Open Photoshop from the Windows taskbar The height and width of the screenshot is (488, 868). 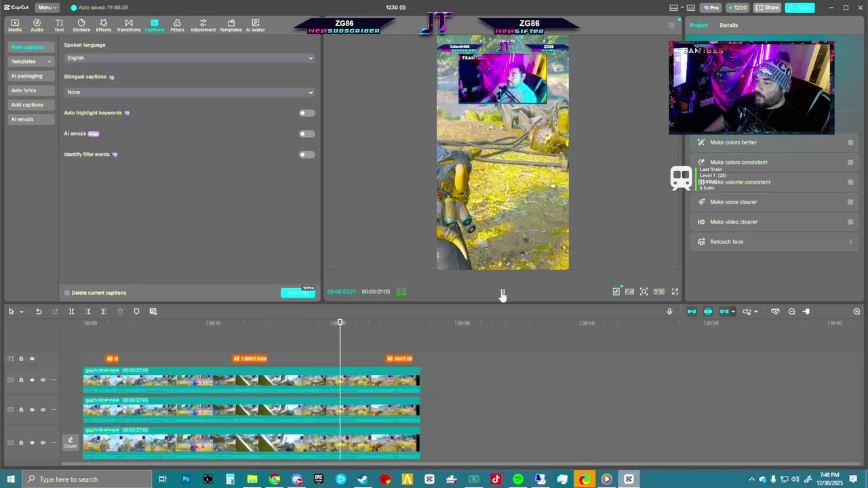[186, 479]
